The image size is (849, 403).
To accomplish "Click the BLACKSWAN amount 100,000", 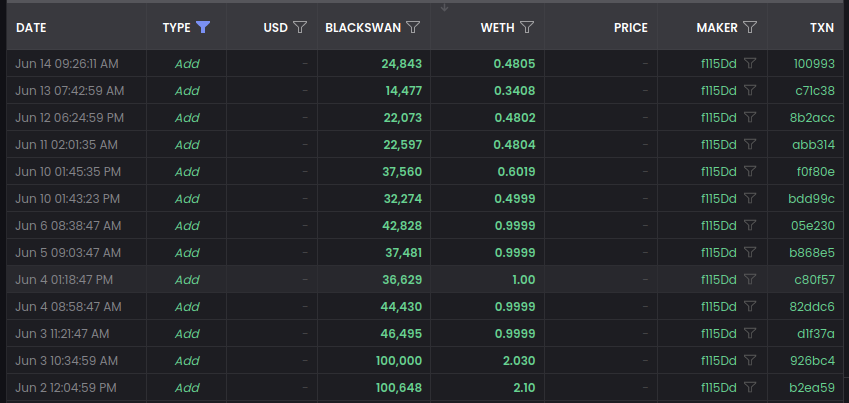I will tap(399, 361).
